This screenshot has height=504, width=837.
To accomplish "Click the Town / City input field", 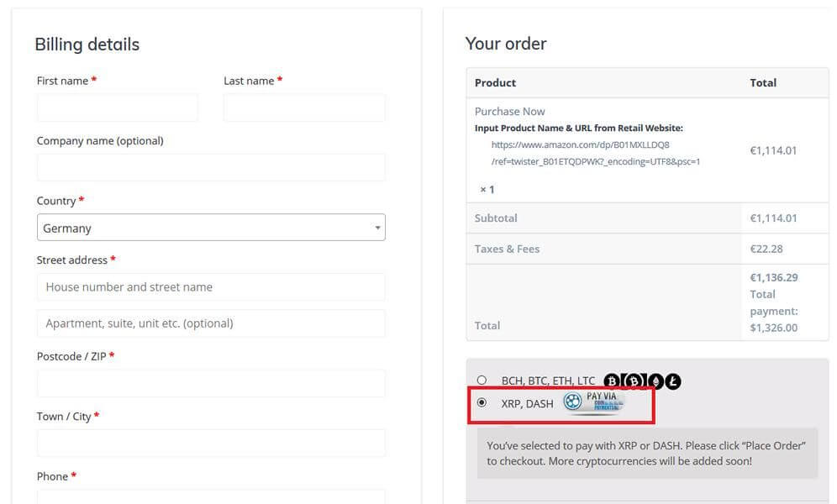I will click(210, 443).
